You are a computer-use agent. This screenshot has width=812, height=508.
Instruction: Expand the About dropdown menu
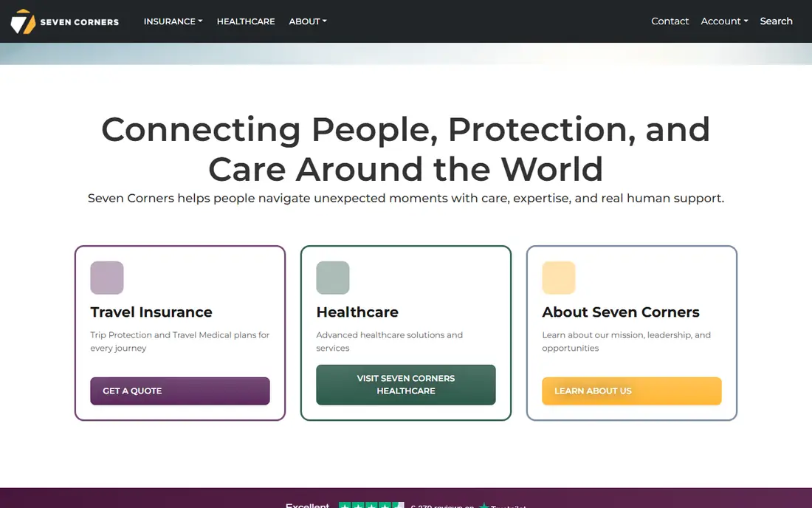308,21
